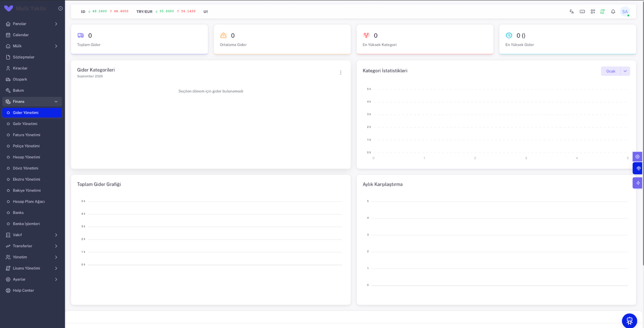Expand the Yönetim menu
The height and width of the screenshot is (328, 644).
click(32, 257)
